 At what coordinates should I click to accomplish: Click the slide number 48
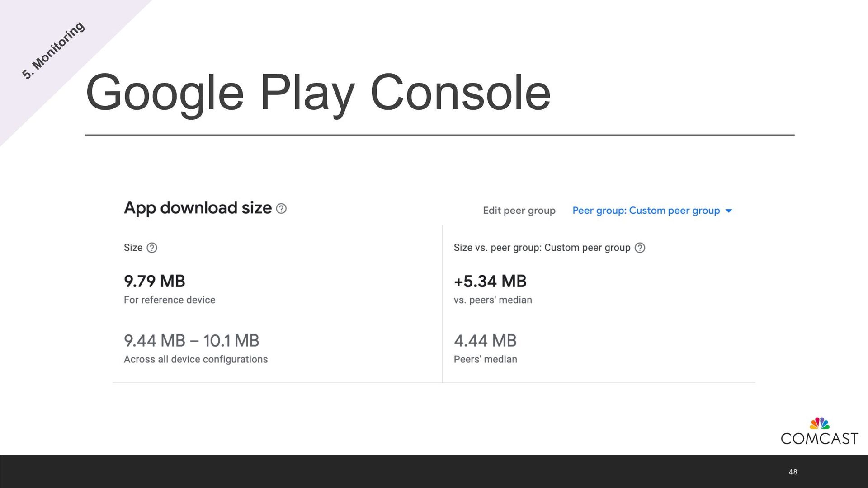[x=793, y=472]
